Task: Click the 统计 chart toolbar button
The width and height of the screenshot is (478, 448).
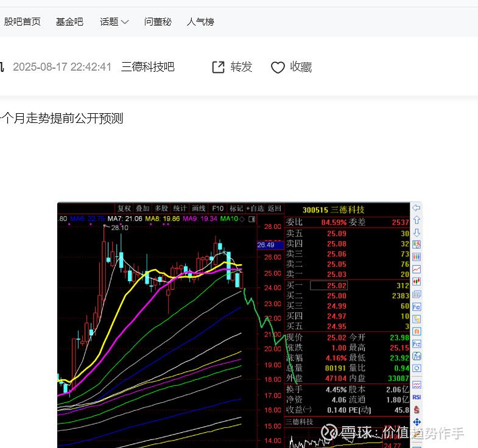Action: tap(180, 208)
